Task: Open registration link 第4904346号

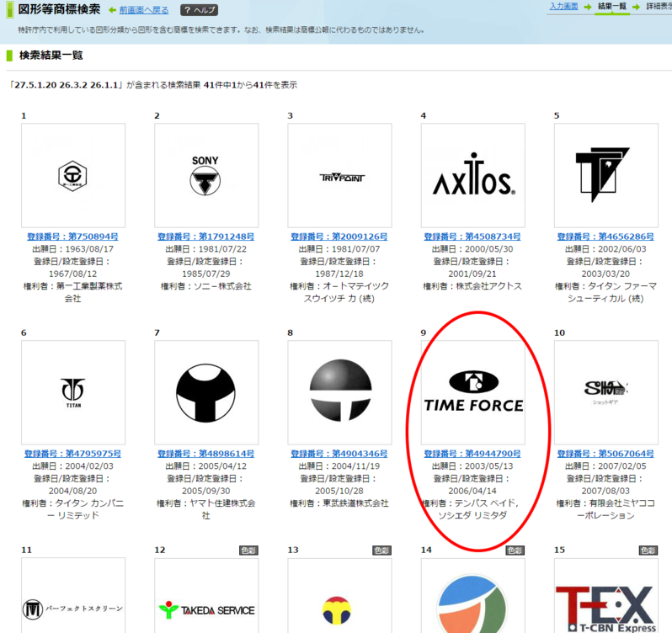Action: click(339, 454)
